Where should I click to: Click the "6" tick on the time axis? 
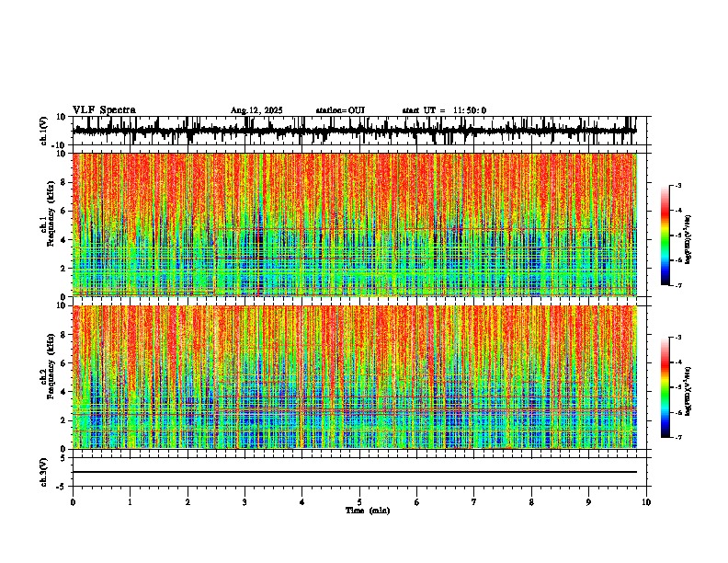click(416, 502)
